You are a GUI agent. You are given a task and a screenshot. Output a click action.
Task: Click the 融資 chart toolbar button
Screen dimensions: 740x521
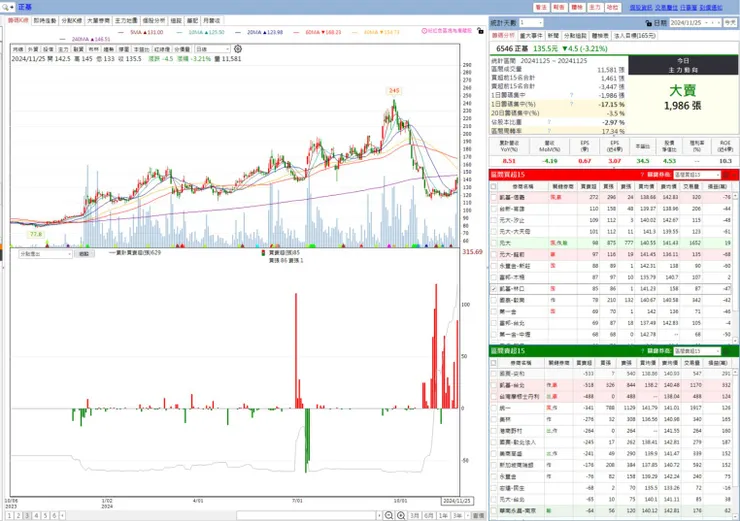78,49
